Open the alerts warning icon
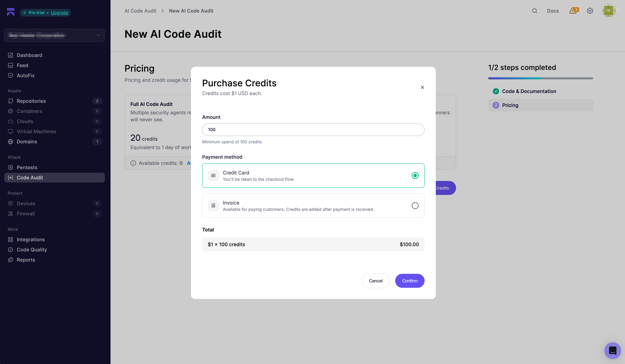The image size is (625, 364). tap(574, 11)
